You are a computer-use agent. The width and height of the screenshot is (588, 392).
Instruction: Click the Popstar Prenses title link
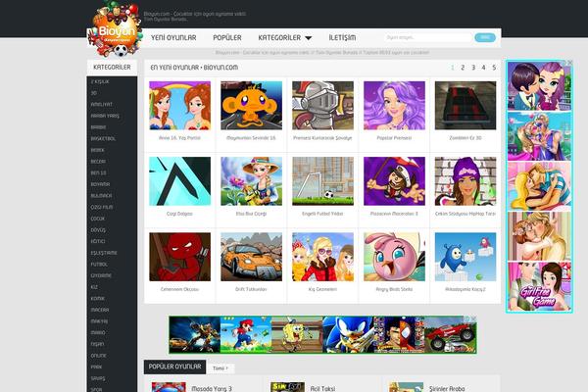394,138
